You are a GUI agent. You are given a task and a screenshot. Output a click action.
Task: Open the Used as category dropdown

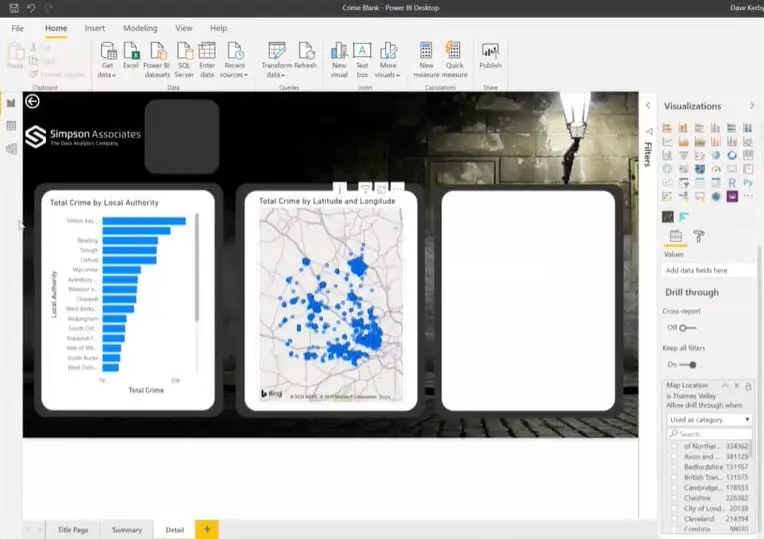pyautogui.click(x=709, y=420)
